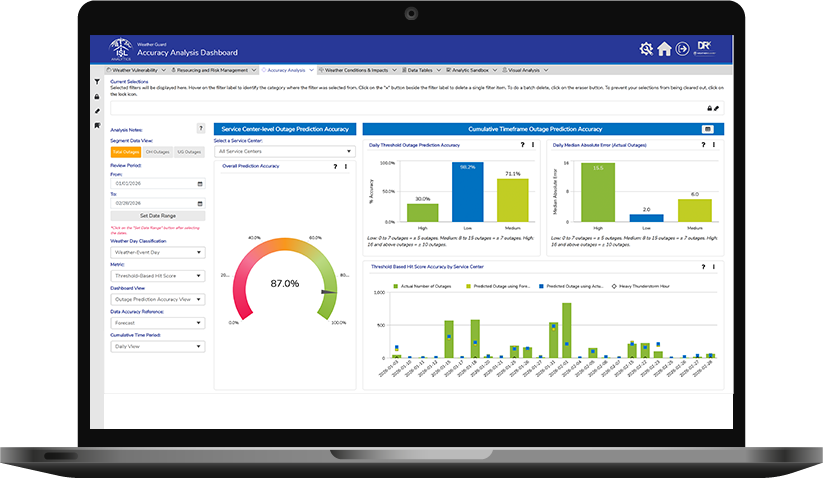Click the To date input field
823x478 pixels.
[157, 203]
